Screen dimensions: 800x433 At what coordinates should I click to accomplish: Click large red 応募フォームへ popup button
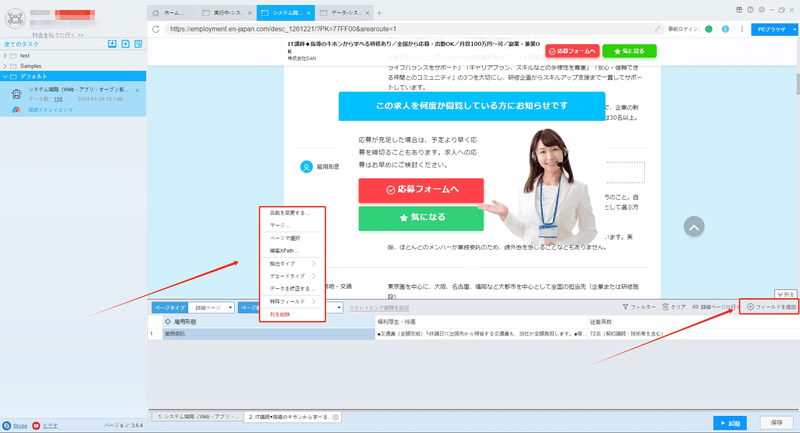[x=421, y=190]
